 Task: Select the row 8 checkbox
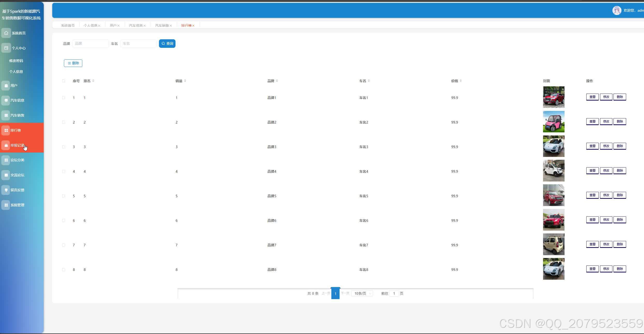coord(63,270)
